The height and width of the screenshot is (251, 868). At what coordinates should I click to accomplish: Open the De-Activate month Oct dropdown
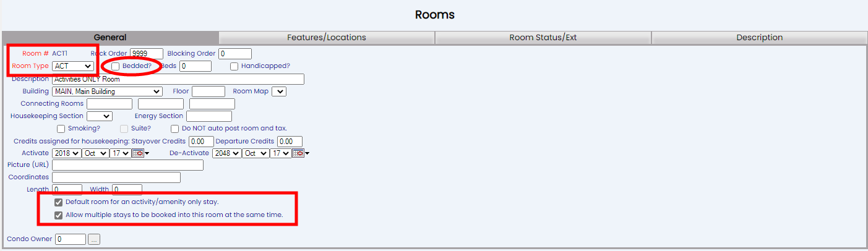[256, 153]
